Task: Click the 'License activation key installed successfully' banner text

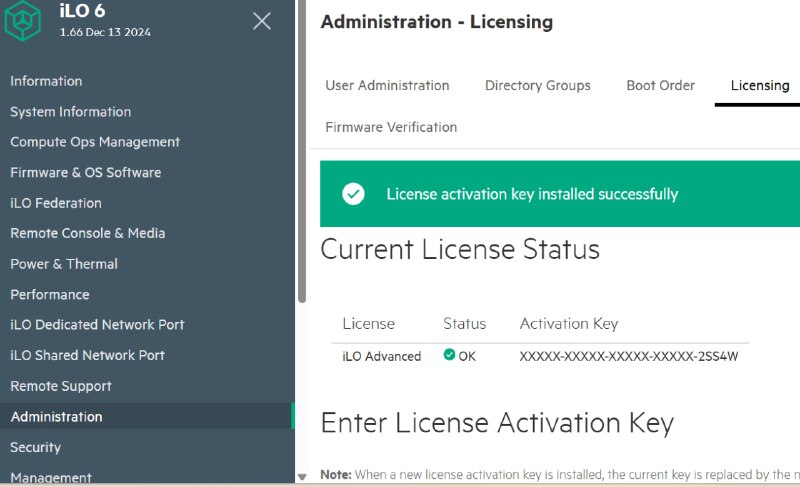Action: click(x=532, y=194)
